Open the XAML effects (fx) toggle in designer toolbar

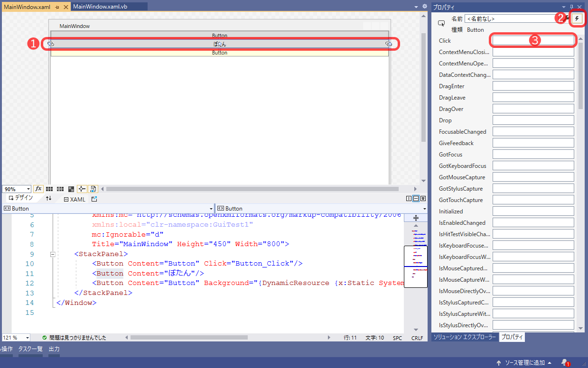(x=38, y=188)
